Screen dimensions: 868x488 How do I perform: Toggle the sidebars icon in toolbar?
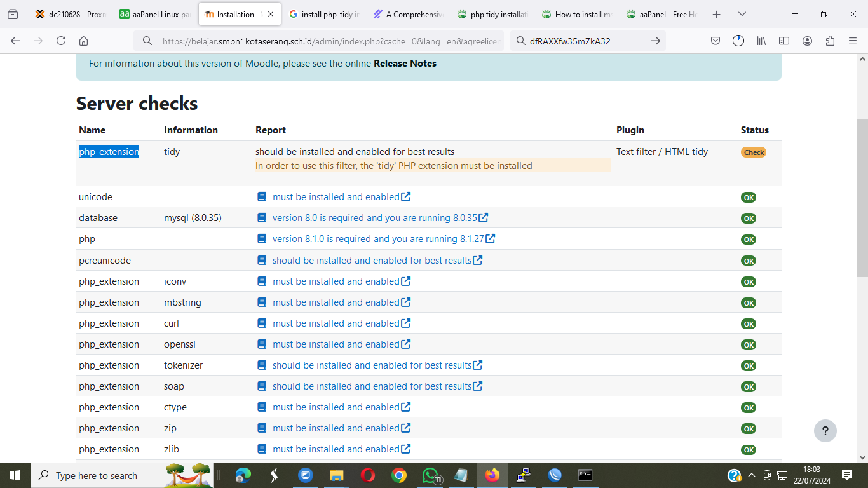(784, 41)
